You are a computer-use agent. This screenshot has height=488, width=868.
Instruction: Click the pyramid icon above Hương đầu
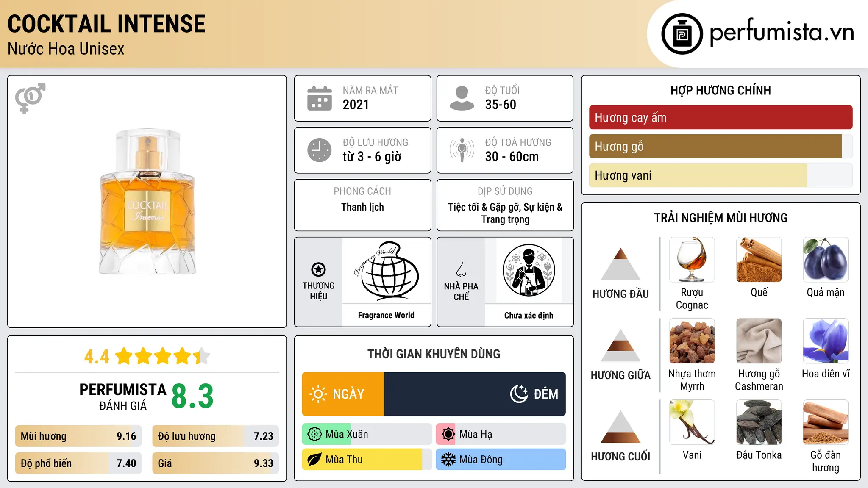click(x=620, y=264)
